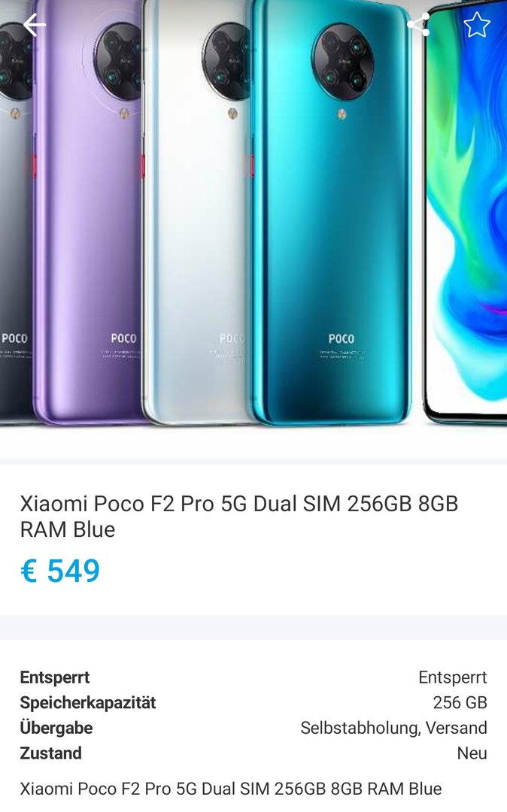The image size is (507, 812).
Task: Tap the POCO logo on blue phone
Action: pos(342,338)
